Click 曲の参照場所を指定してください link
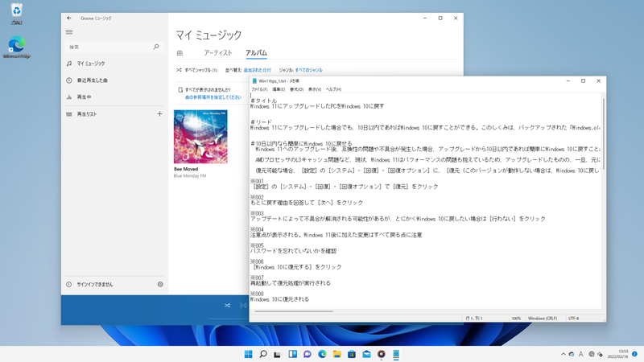Screen dimensions: 644x362 [213, 97]
